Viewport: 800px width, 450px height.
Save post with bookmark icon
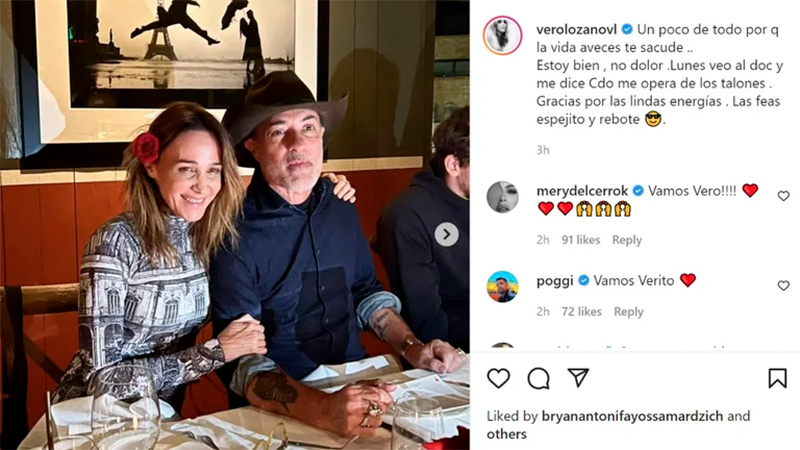[x=777, y=378]
